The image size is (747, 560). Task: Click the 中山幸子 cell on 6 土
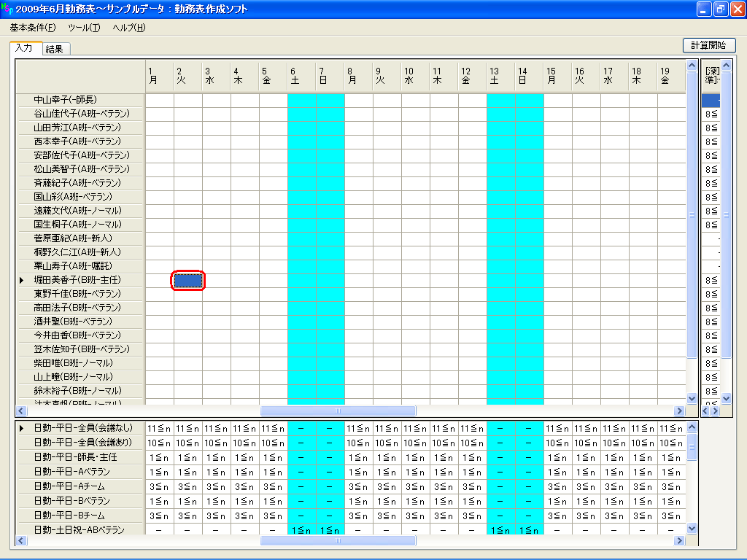click(301, 100)
